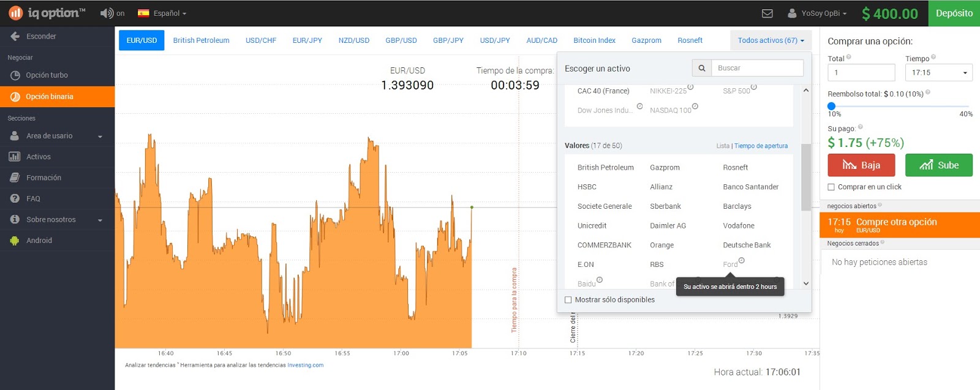Viewport: 980px width, 390px height.
Task: Click the Sobre nosotros info icon
Action: pos(15,219)
